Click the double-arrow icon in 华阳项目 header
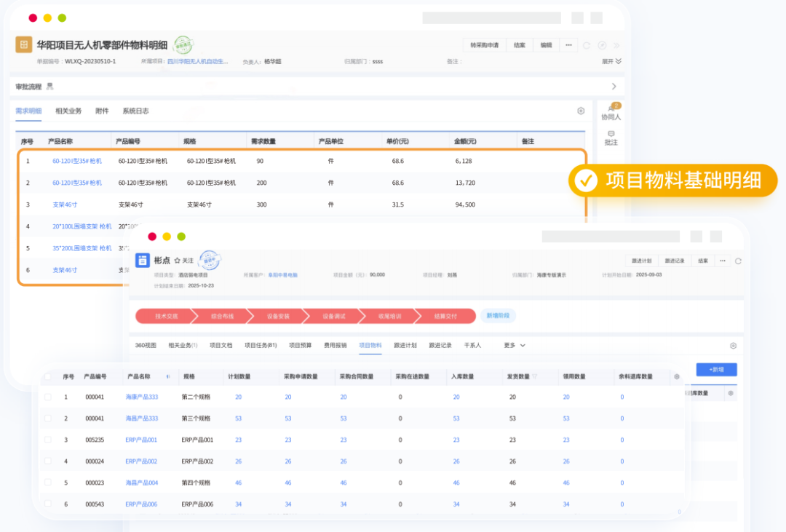The image size is (786, 532). pyautogui.click(x=617, y=45)
